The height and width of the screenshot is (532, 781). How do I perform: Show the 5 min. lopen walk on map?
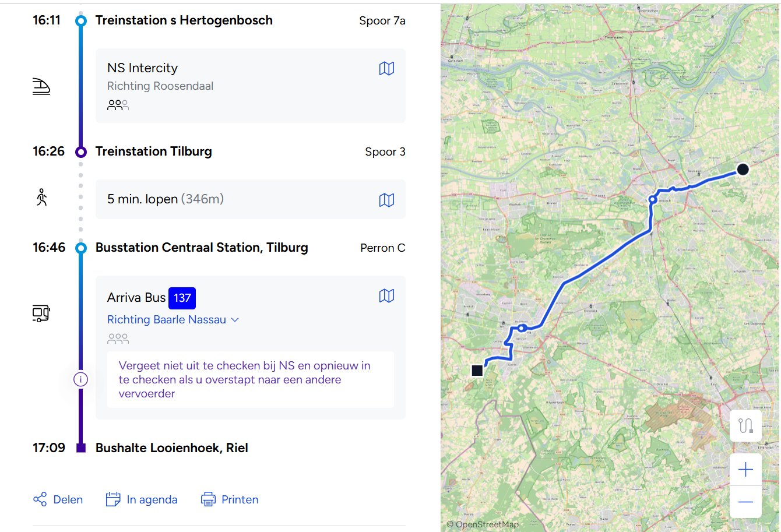coord(386,200)
